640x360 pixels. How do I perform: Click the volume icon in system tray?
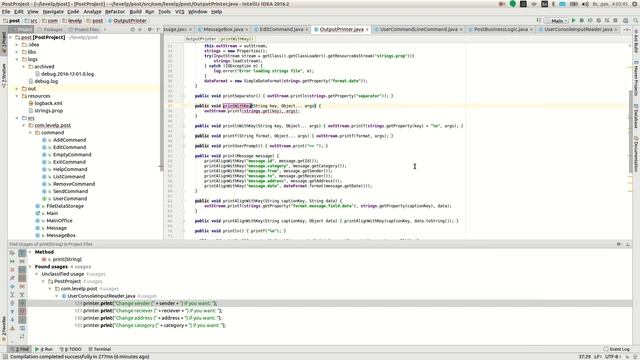pos(585,4)
